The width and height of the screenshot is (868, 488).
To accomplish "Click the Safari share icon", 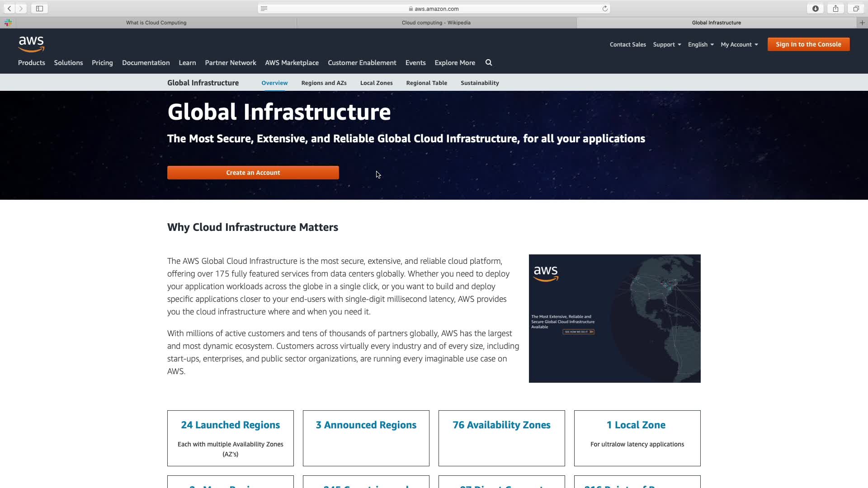I will click(x=836, y=9).
